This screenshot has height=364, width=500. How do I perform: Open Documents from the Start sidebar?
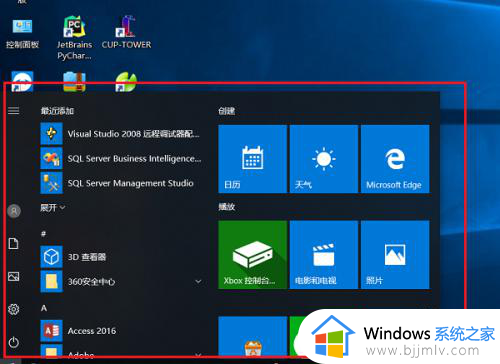point(14,244)
